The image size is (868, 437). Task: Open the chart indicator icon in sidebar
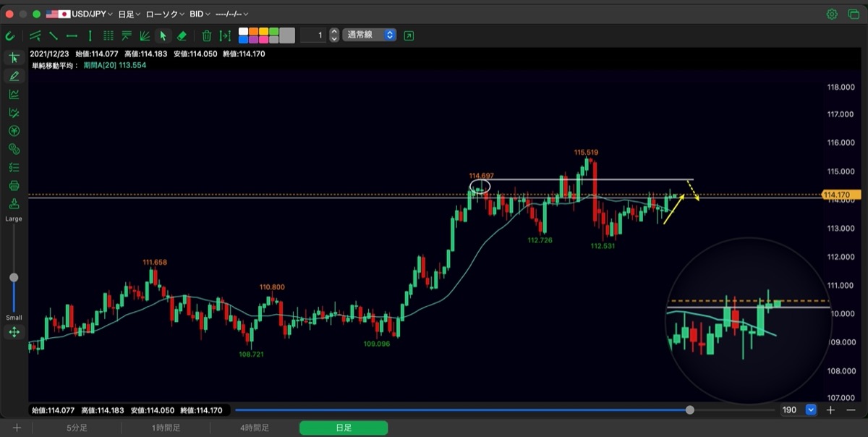click(x=14, y=94)
